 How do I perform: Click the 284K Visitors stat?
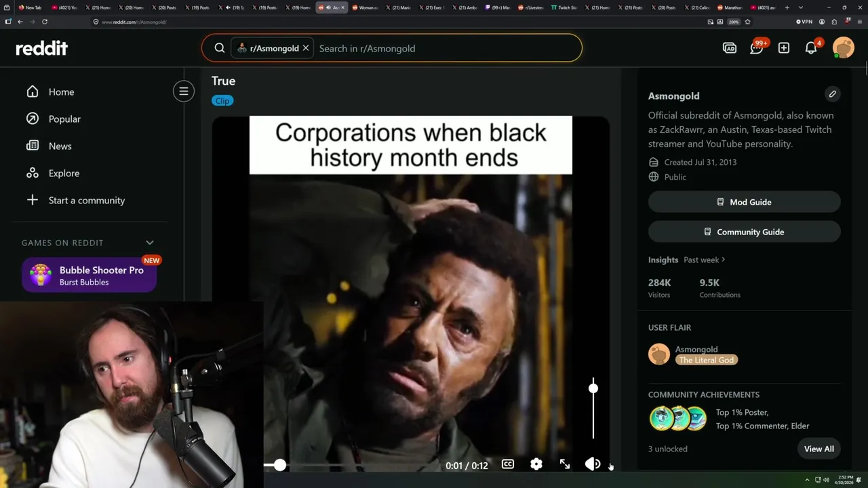point(659,288)
